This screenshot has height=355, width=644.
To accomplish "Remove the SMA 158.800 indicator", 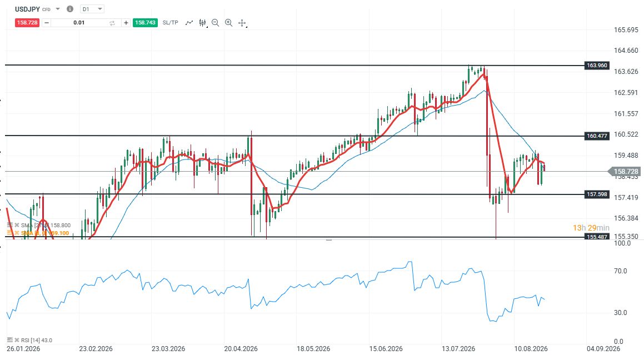I will pos(17,225).
